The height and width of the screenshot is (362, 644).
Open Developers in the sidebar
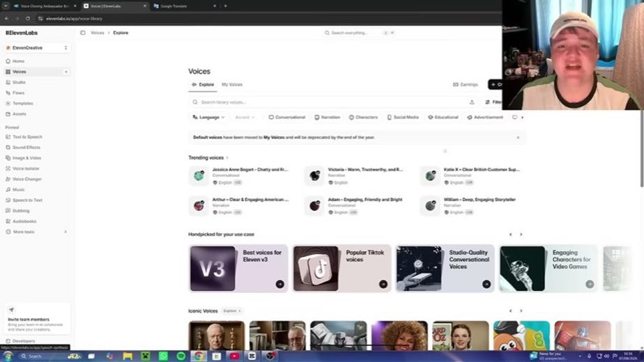coord(24,341)
